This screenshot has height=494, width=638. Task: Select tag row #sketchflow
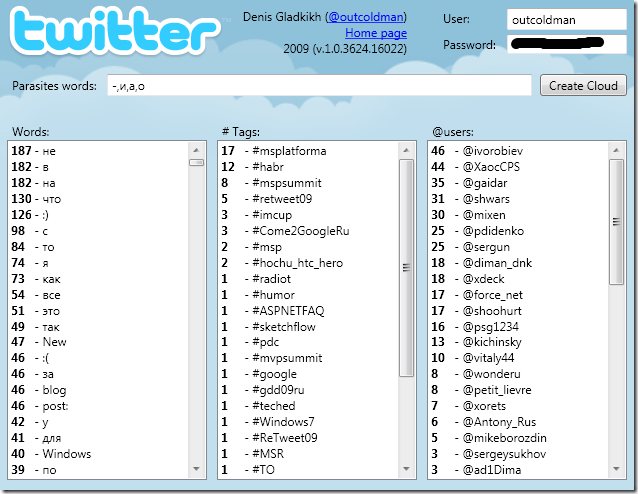coord(308,327)
